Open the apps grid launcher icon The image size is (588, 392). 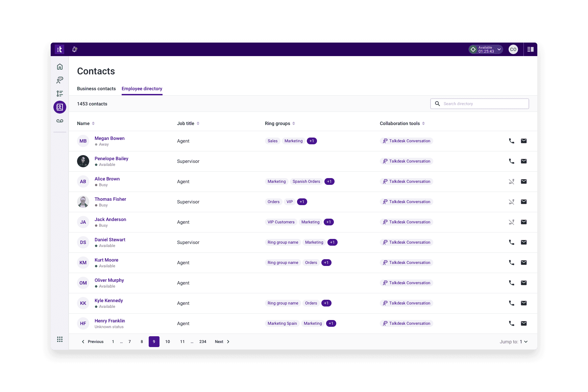pos(60,339)
